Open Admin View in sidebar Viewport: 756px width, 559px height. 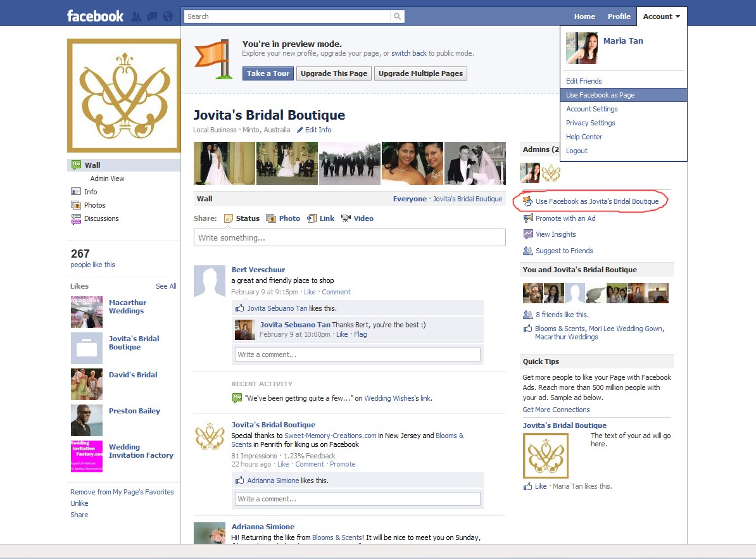[x=107, y=179]
